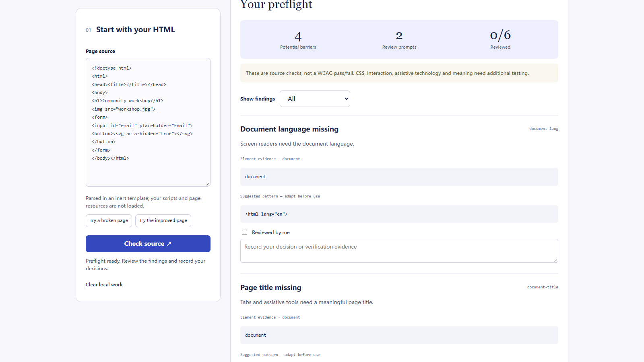
Task: Click the Preflight ready status message
Action: tap(145, 265)
